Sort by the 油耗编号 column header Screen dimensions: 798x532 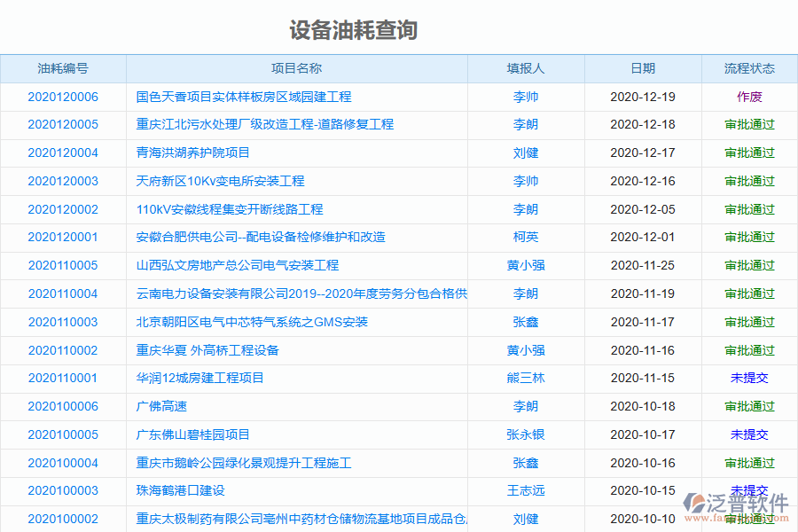63,68
